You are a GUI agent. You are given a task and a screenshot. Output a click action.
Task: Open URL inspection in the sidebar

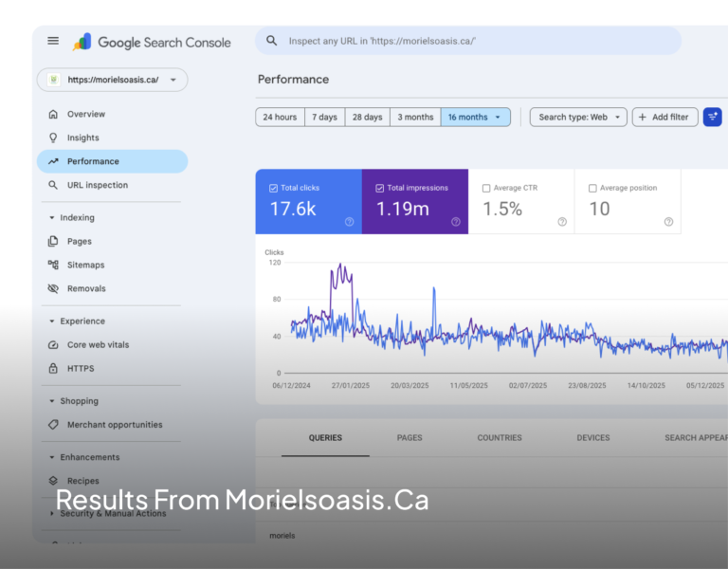(x=113, y=185)
